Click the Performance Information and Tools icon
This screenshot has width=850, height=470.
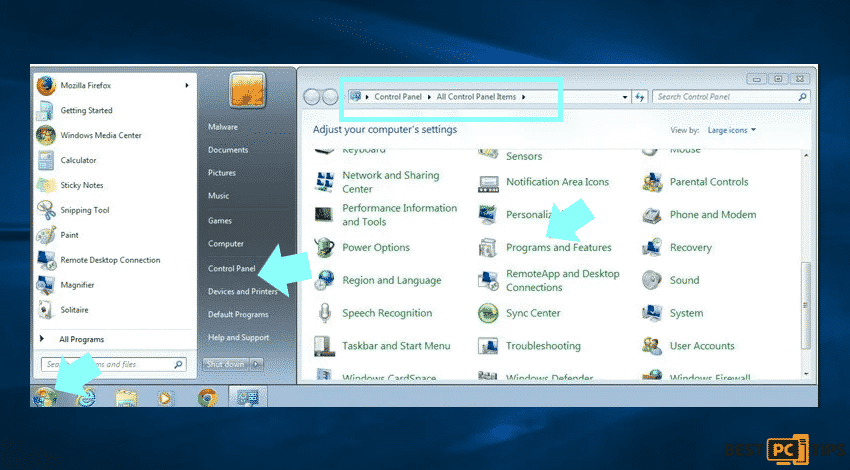324,215
